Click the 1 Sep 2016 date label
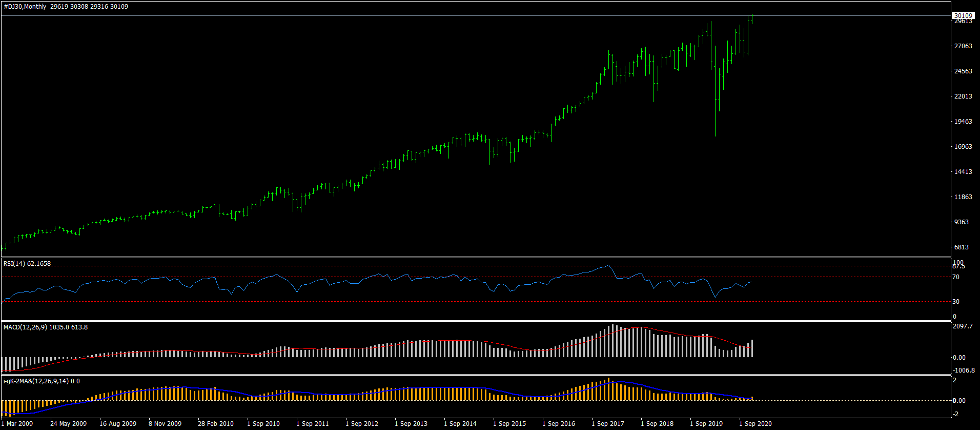This screenshot has width=980, height=430. pyautogui.click(x=559, y=424)
